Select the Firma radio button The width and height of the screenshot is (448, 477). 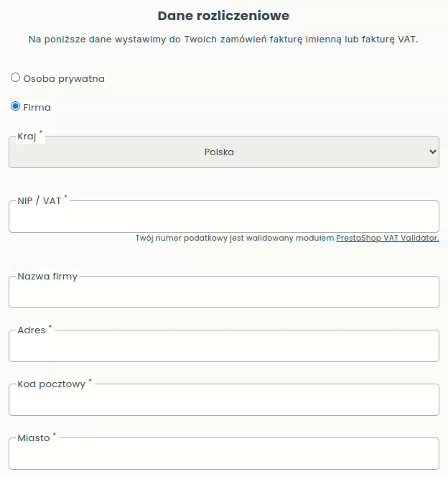15,106
